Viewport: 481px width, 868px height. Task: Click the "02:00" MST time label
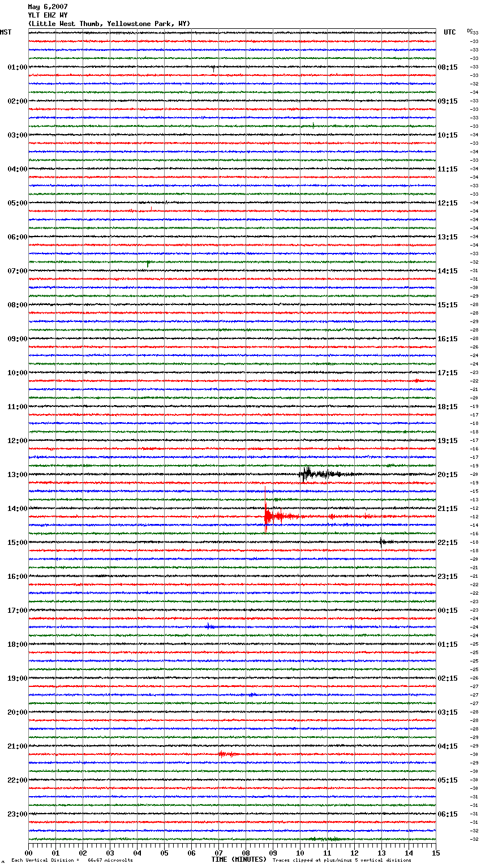click(x=18, y=101)
